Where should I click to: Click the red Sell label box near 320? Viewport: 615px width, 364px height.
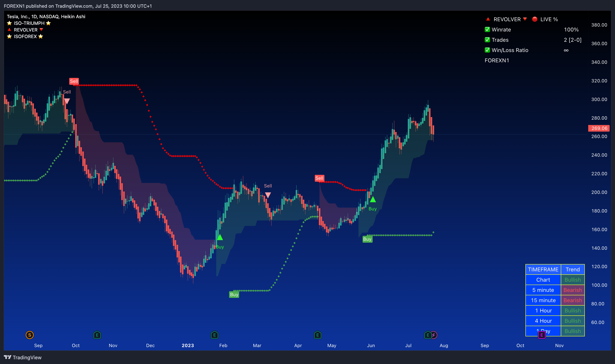[74, 81]
